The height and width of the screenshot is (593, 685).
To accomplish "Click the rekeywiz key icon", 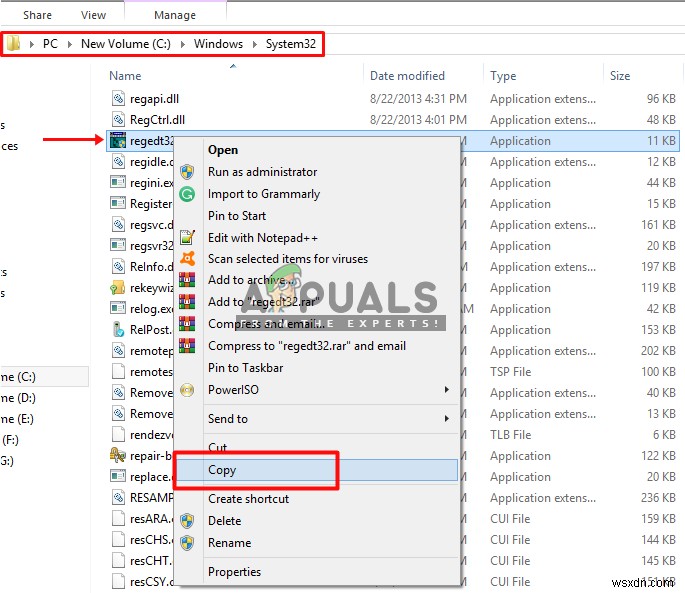I will 118,288.
